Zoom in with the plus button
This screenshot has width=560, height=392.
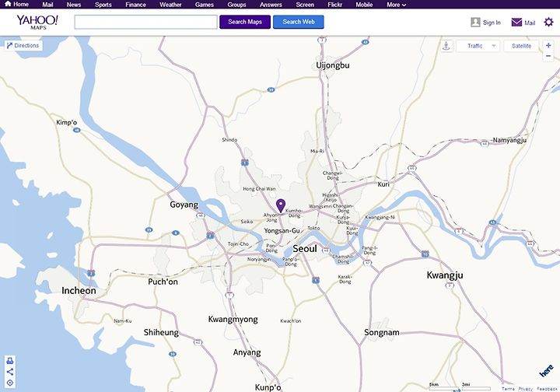click(548, 45)
